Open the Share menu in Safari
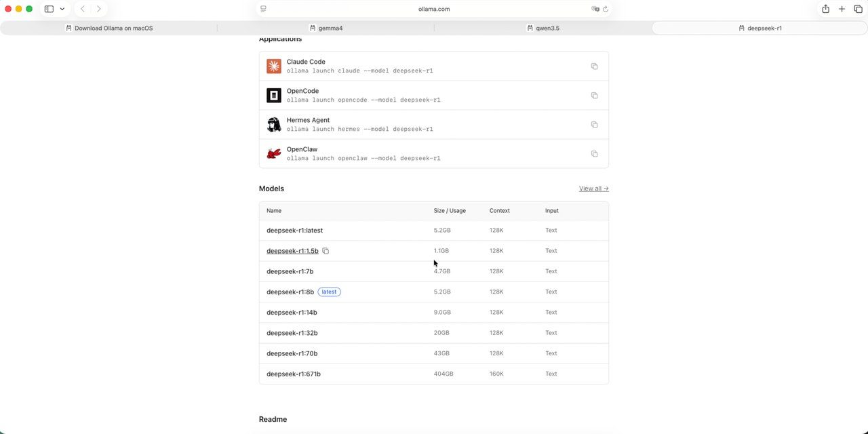This screenshot has width=868, height=434. [x=825, y=9]
